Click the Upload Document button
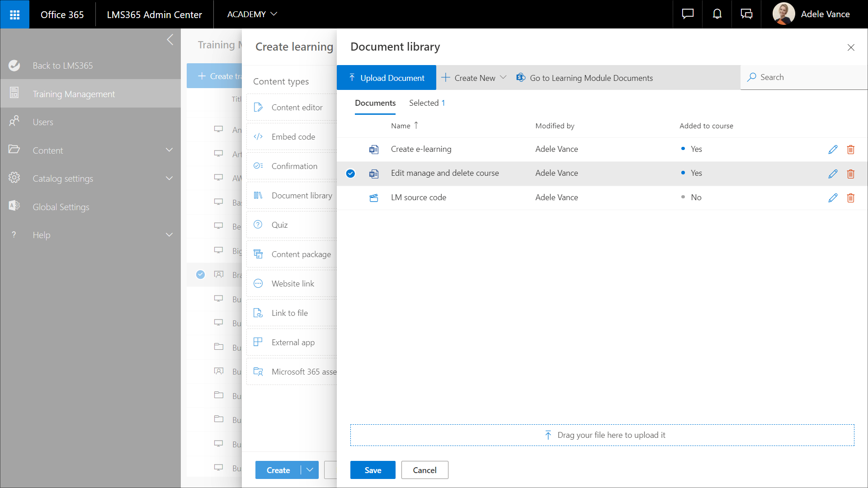 [x=387, y=78]
